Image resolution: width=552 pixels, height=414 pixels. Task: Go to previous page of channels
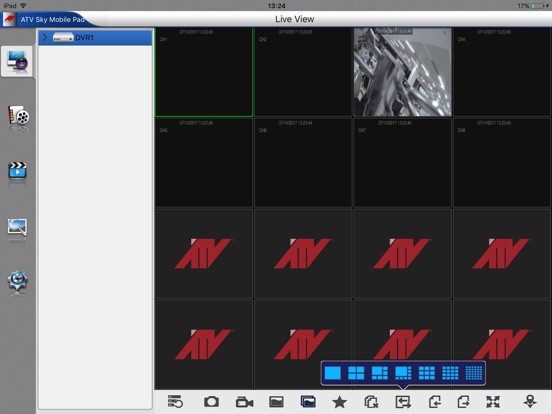point(435,402)
